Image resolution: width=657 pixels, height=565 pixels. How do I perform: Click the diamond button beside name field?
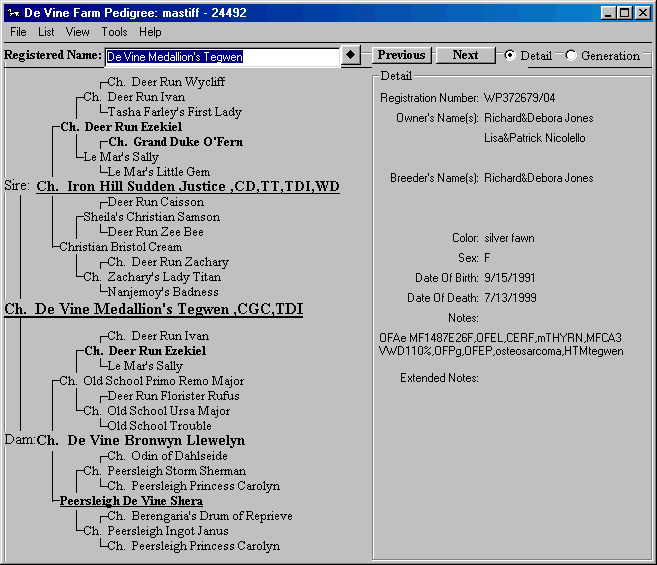click(350, 56)
